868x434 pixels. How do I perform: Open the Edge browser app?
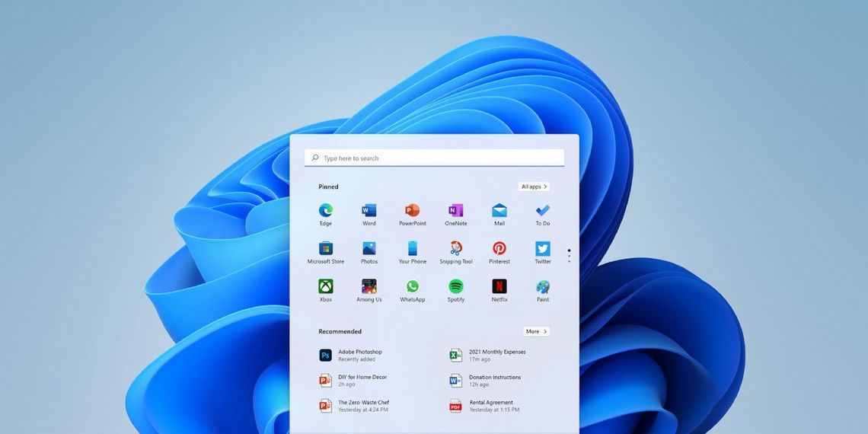(x=326, y=214)
